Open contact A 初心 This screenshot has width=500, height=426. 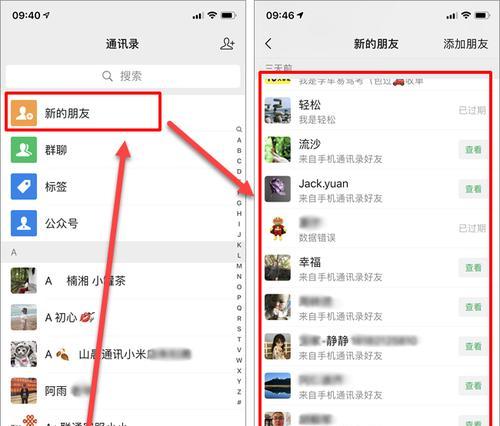[x=120, y=317]
